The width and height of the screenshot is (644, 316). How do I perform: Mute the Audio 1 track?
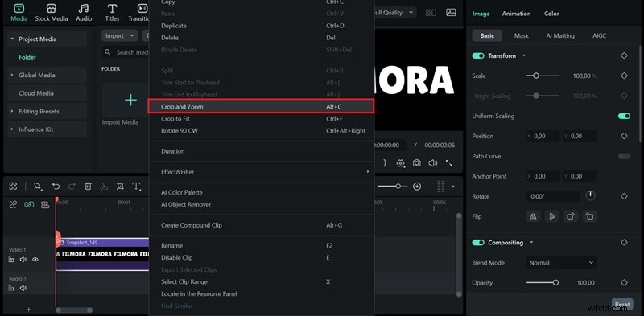23,288
